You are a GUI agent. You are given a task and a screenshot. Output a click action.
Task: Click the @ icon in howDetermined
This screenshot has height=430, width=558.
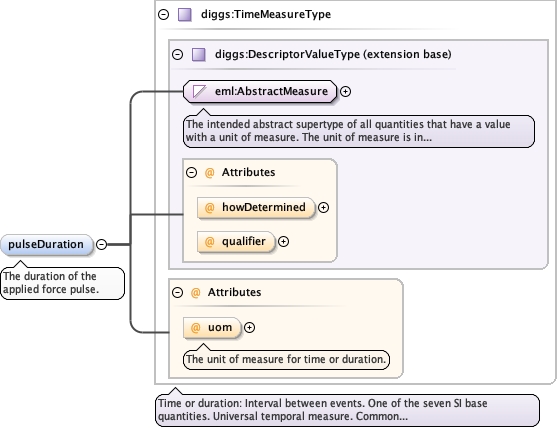click(x=210, y=208)
